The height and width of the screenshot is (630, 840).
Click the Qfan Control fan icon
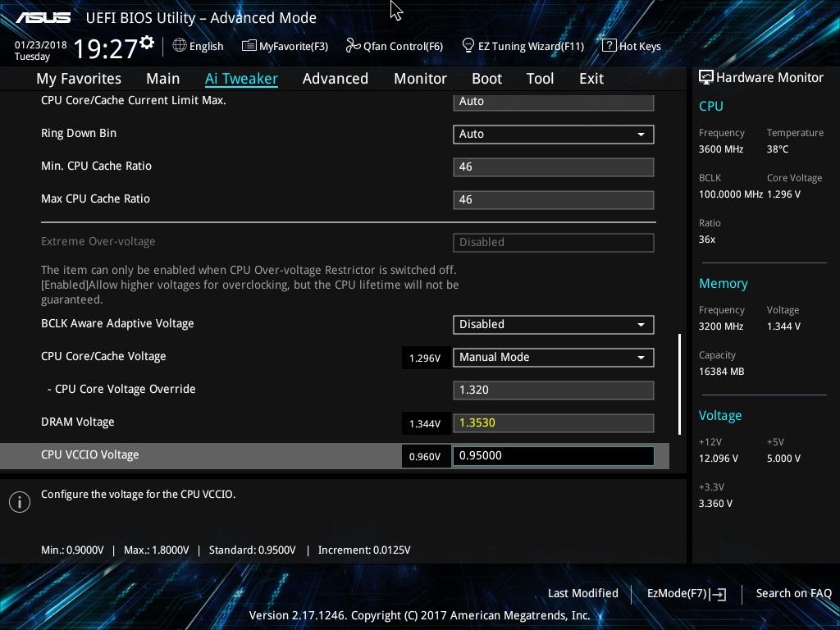tap(353, 46)
